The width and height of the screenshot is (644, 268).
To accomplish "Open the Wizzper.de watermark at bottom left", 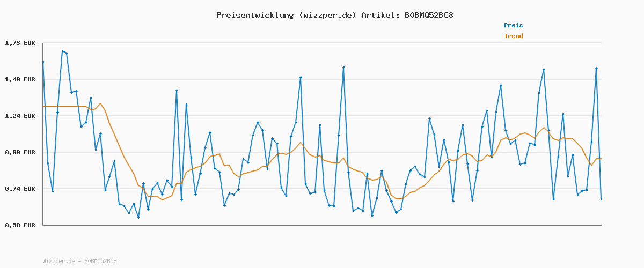I will tap(79, 262).
